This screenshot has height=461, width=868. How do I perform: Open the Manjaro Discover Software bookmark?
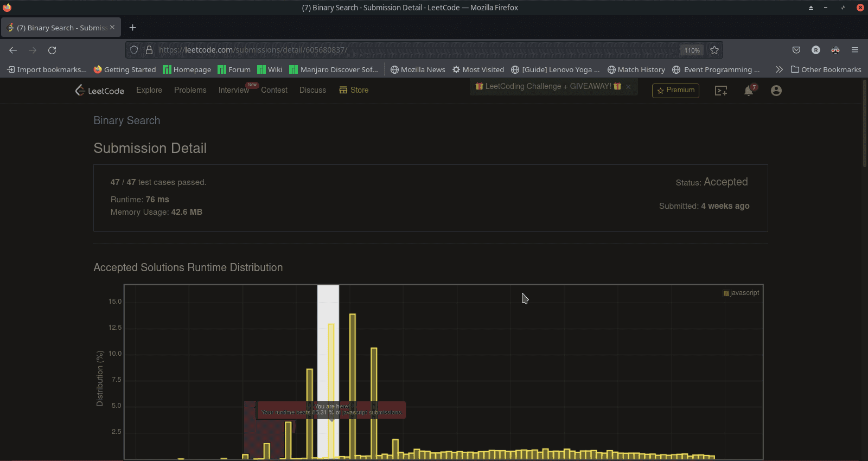pos(334,69)
